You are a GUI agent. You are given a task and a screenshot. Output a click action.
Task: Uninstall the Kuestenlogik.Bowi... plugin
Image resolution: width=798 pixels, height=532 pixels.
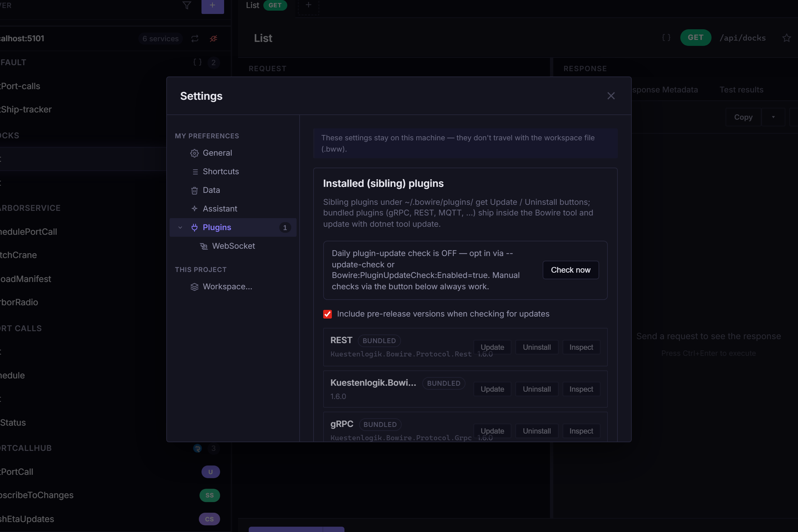(x=537, y=389)
